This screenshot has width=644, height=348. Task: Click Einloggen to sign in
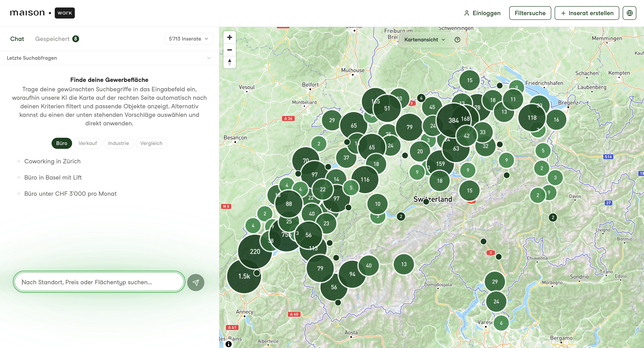coord(482,13)
